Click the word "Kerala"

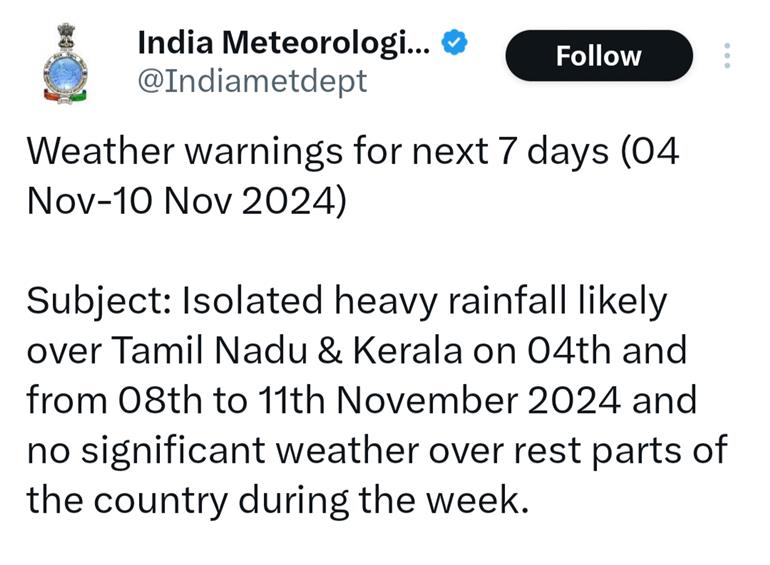(x=412, y=350)
